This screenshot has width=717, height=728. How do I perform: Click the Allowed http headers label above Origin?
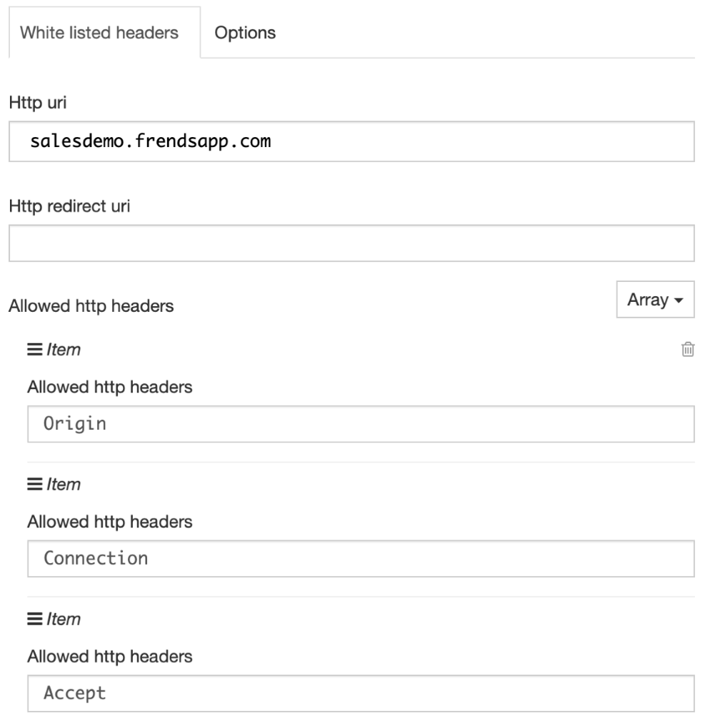point(110,387)
